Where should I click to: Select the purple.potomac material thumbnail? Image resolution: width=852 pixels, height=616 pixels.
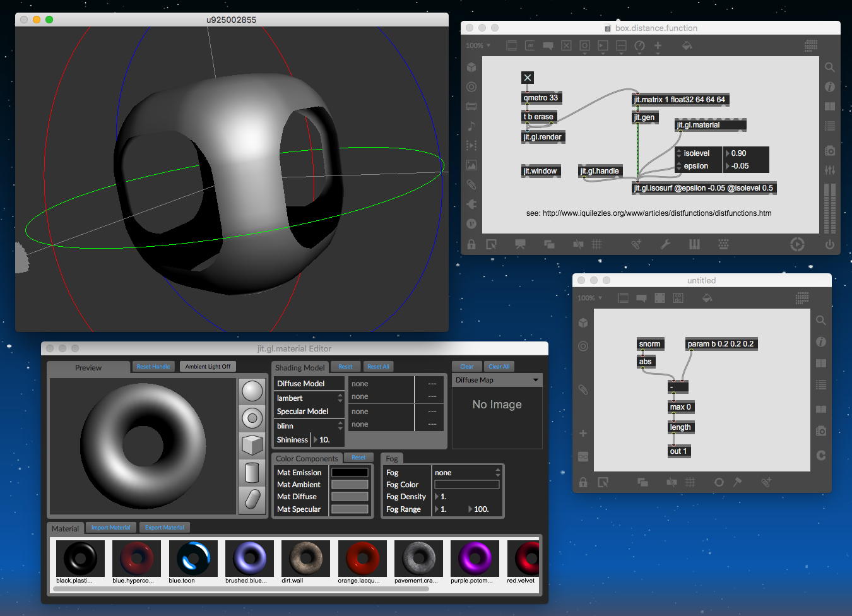(475, 558)
